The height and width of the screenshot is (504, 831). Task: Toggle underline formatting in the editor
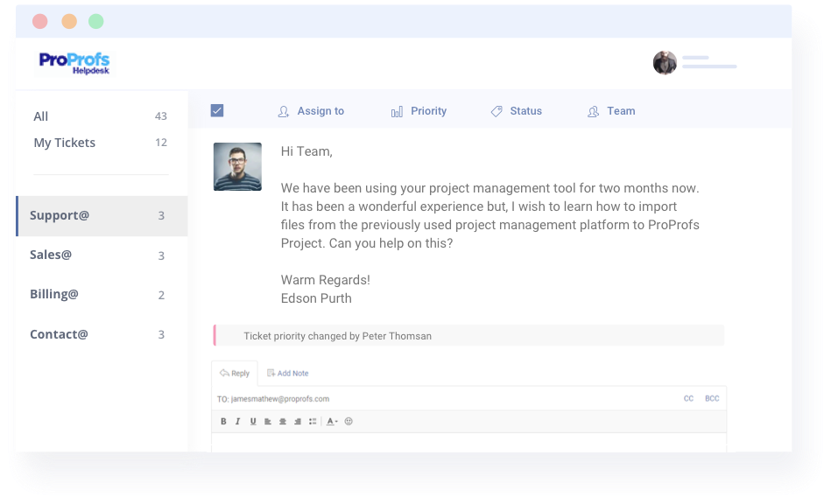(253, 422)
